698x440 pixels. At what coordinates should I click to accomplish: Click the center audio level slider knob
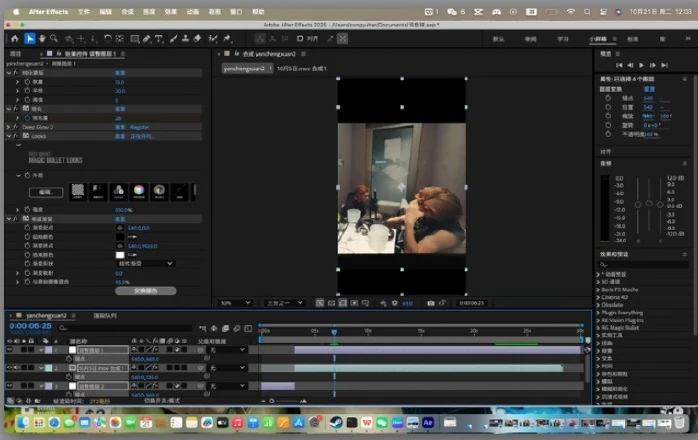coord(649,203)
